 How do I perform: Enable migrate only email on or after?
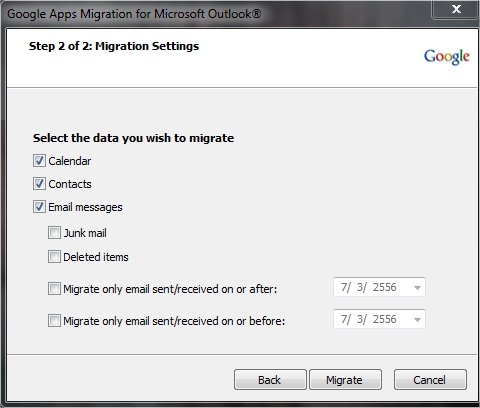click(x=54, y=289)
